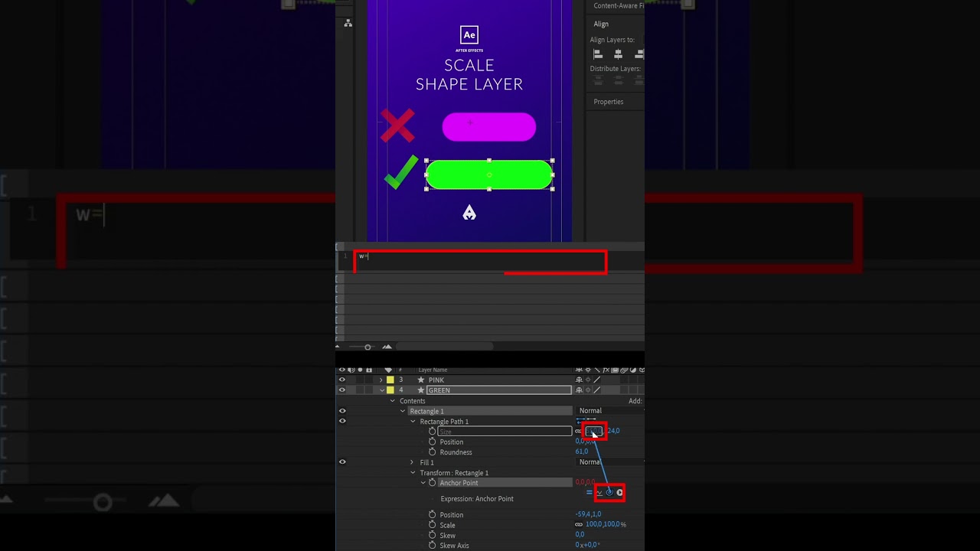Click the Skew stopwatch icon
This screenshot has height=551, width=980.
pyautogui.click(x=432, y=535)
